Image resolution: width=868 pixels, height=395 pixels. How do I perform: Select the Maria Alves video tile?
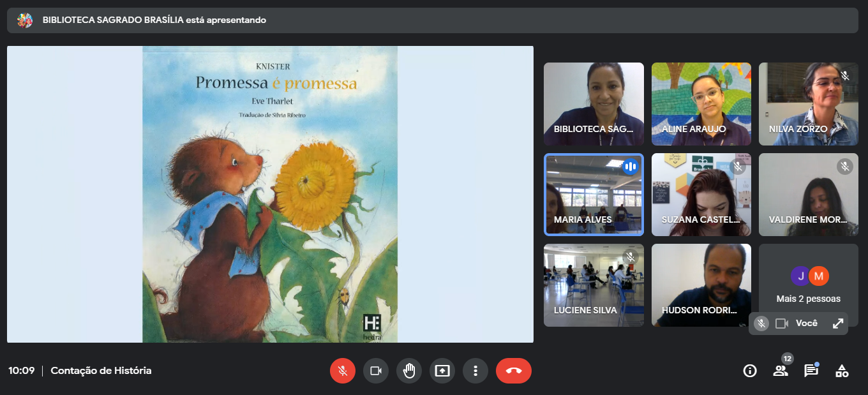coord(594,195)
